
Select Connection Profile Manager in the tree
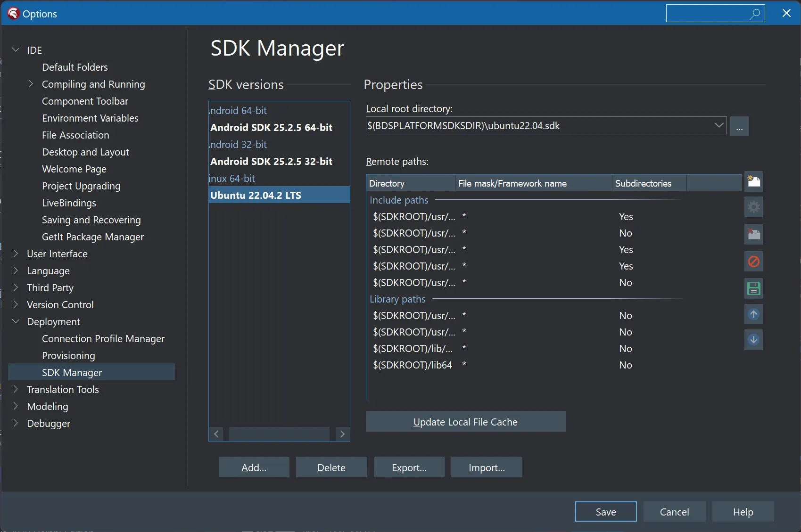(103, 339)
